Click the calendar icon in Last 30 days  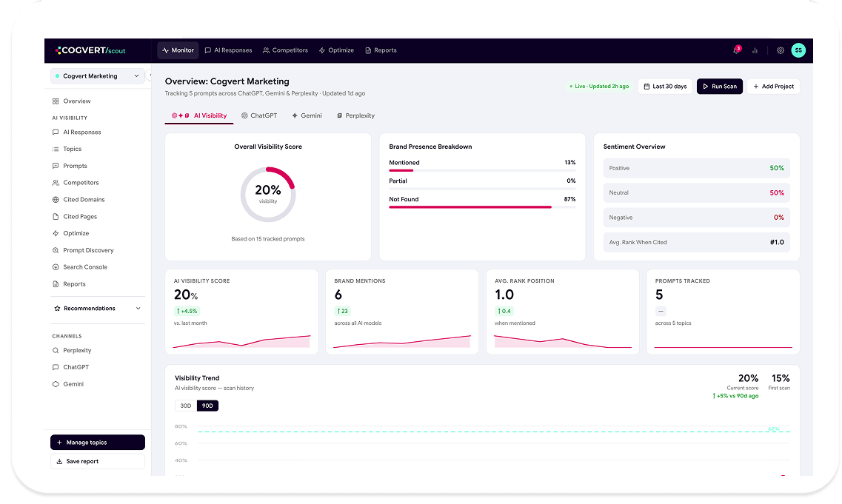[646, 87]
